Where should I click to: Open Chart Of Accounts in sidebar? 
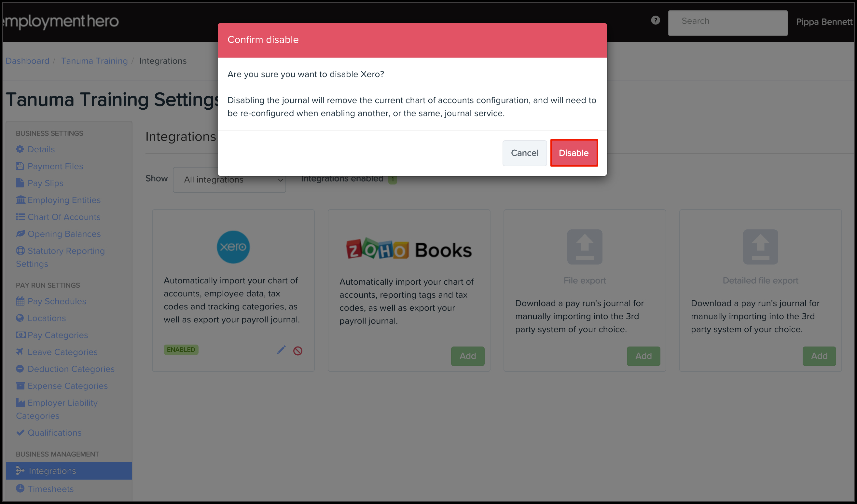click(58, 217)
